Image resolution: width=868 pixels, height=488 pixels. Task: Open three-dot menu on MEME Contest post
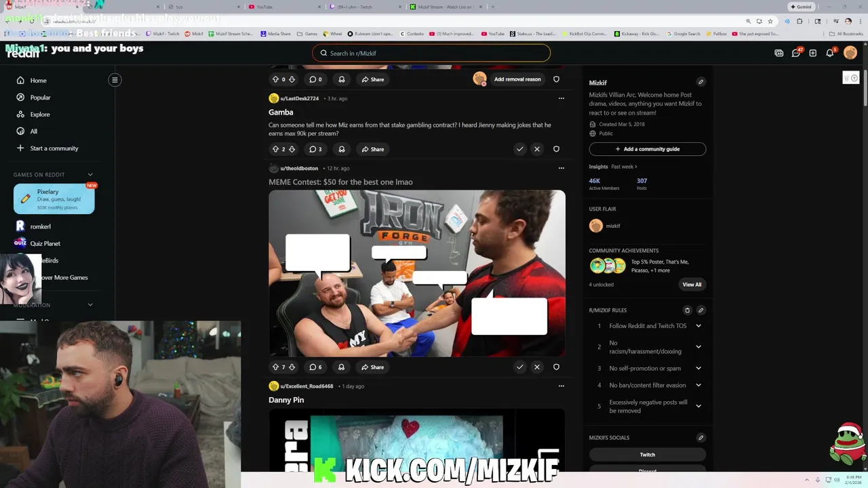point(561,168)
